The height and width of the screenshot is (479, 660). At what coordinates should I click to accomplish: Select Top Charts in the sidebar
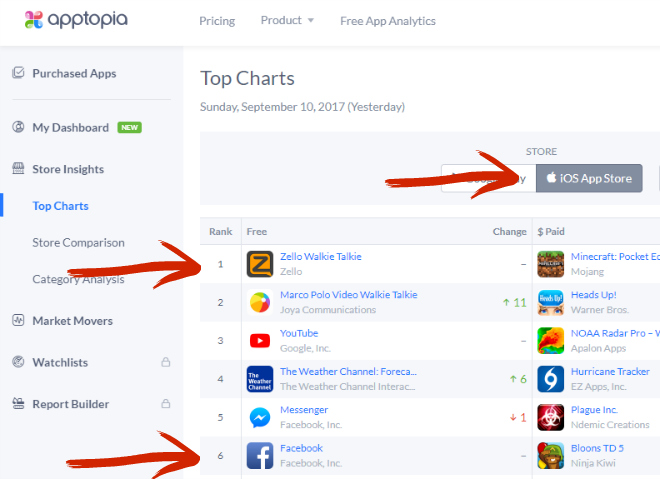[60, 206]
